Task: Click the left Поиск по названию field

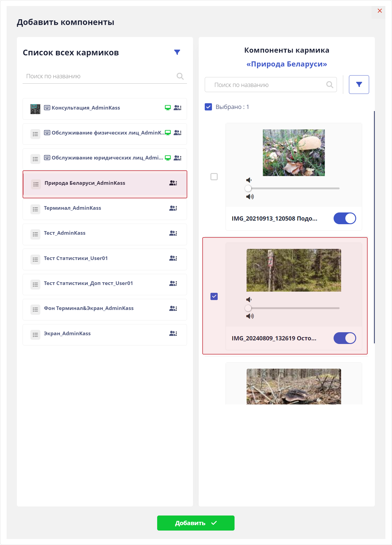Action: point(99,76)
